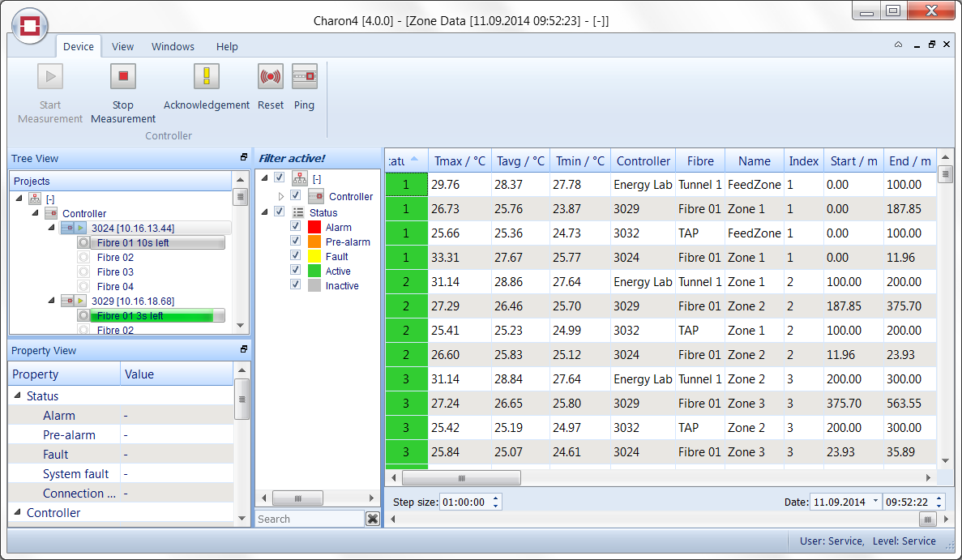Click the Ping icon
The height and width of the screenshot is (560, 962).
tap(304, 76)
